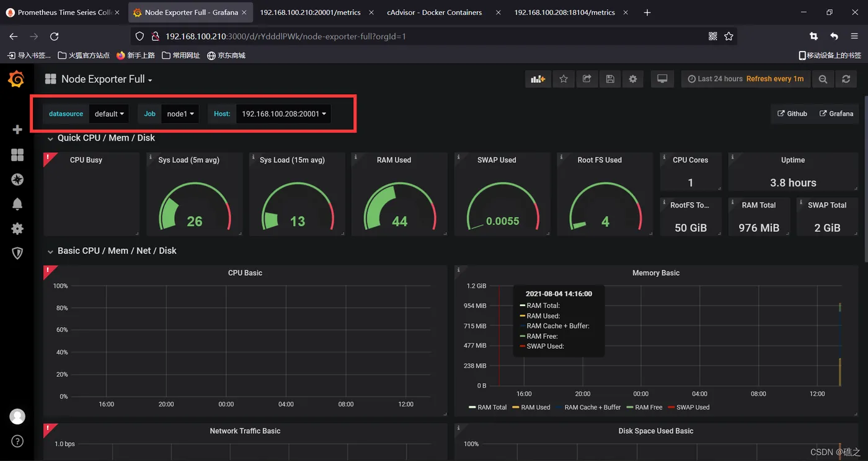Click the Save dashboard icon
The width and height of the screenshot is (868, 461).
(x=610, y=79)
